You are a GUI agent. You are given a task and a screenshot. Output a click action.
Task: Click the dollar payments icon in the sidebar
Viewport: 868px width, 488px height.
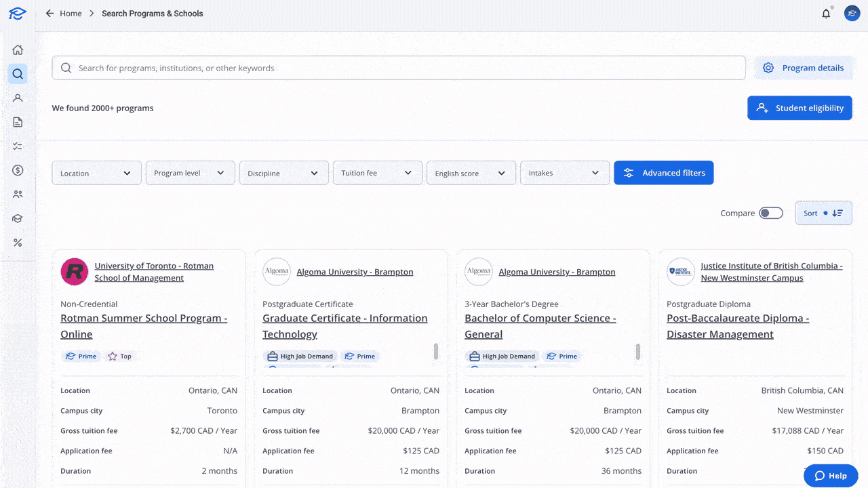point(18,170)
